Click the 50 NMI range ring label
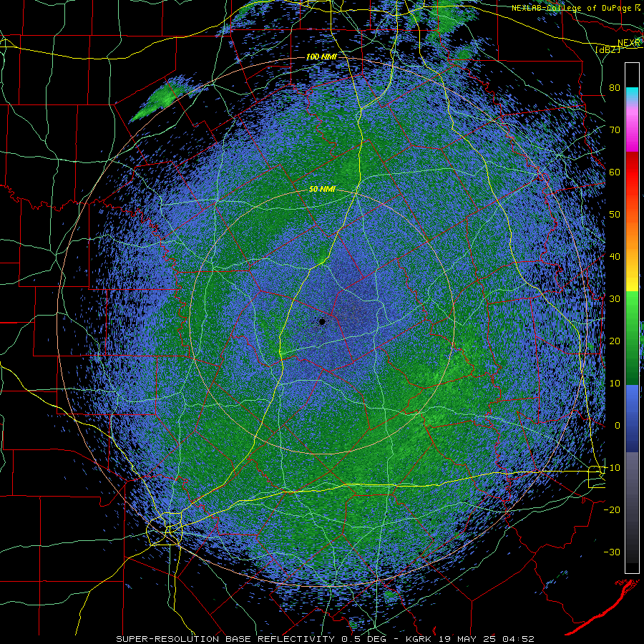 [322, 190]
